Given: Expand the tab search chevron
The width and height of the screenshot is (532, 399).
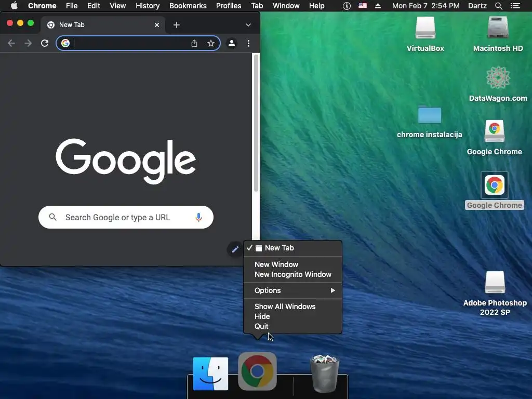Looking at the screenshot, I should tap(248, 25).
